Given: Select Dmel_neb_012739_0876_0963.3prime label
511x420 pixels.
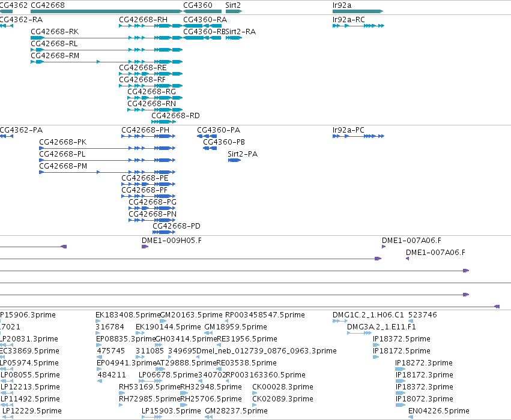Looking at the screenshot, I should point(267,351).
